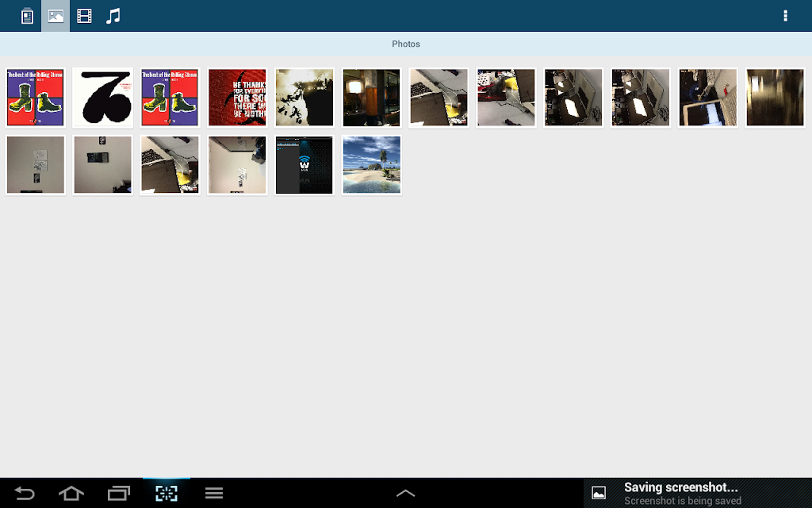Open red 'Be Thankful' poster image

coord(237,98)
